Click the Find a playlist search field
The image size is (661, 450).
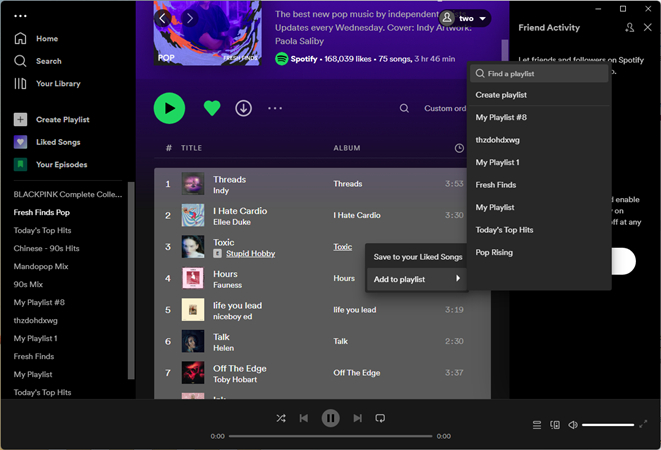coord(539,74)
